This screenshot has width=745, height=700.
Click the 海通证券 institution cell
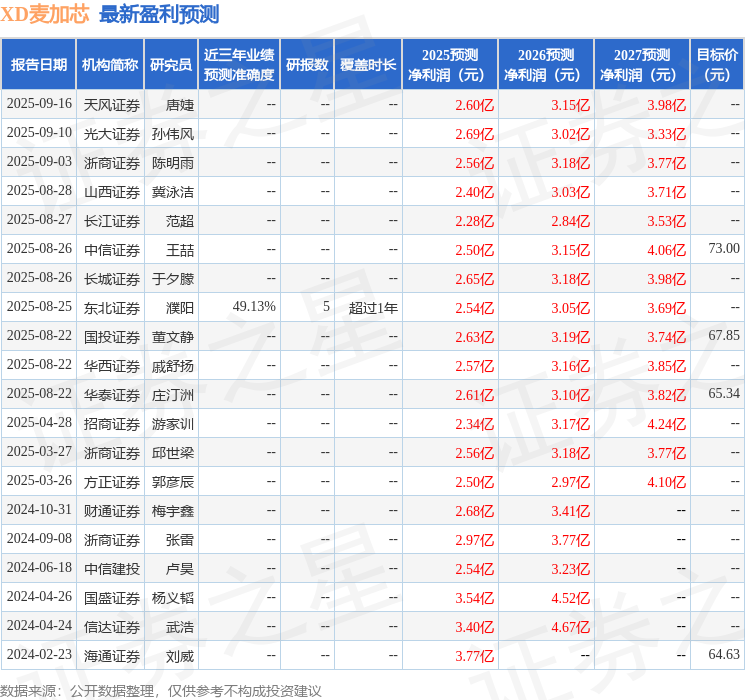(x=112, y=656)
